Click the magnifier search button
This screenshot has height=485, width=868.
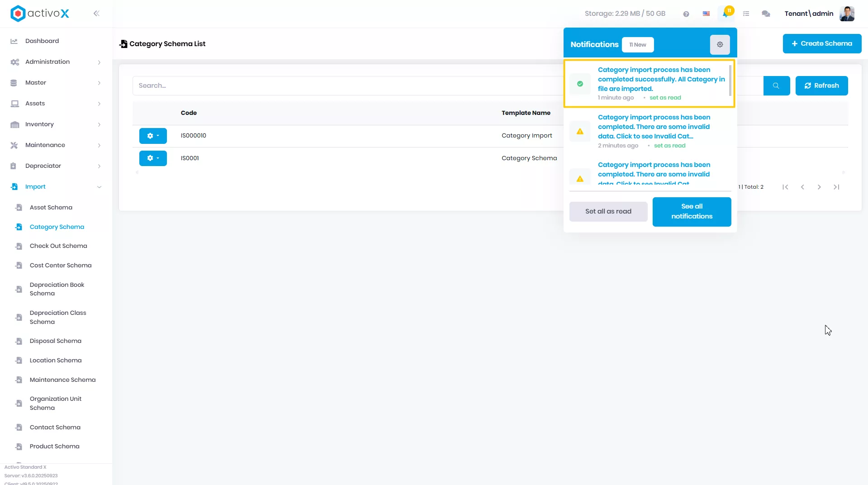776,86
